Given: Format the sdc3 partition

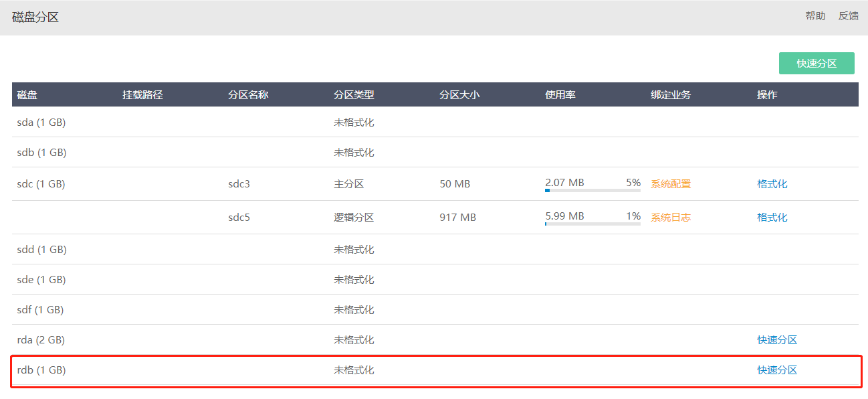Looking at the screenshot, I should coord(772,184).
